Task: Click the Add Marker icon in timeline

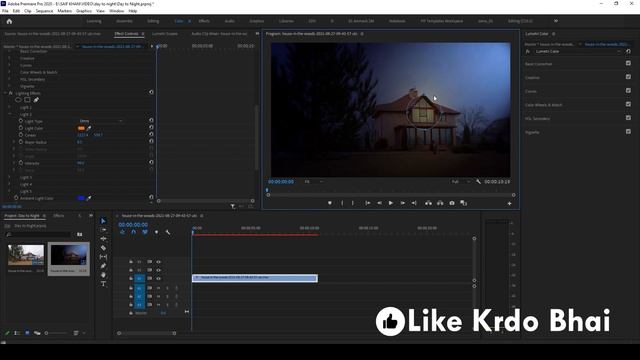Action: point(156,232)
